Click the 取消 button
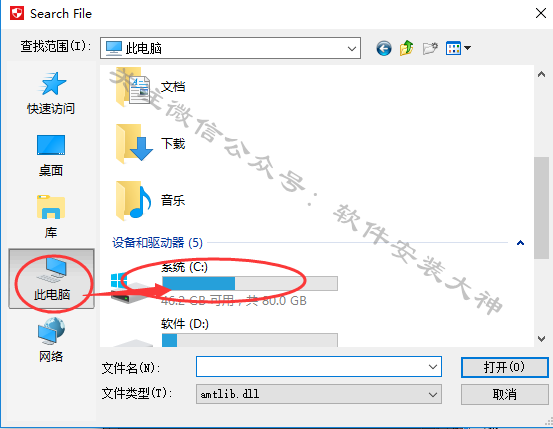Viewport: 553px width, 429px height. point(504,394)
